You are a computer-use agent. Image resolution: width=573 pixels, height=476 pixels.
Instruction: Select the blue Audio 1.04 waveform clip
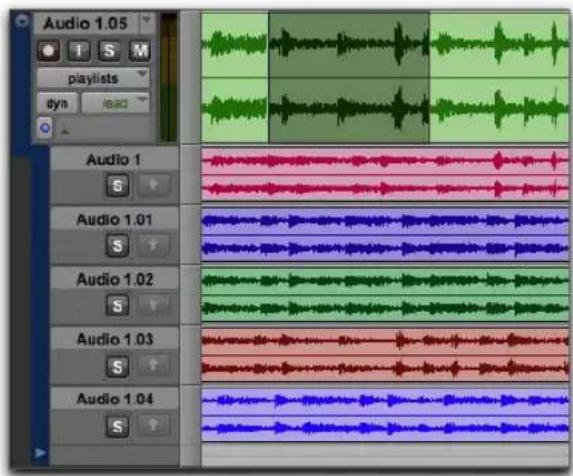pos(385,415)
